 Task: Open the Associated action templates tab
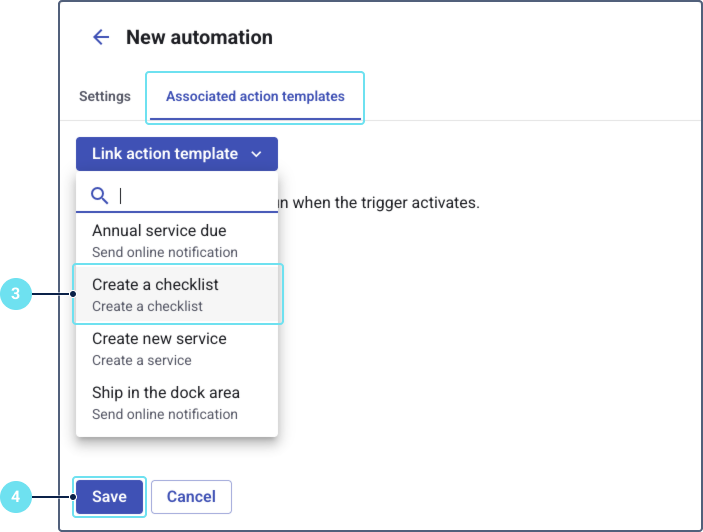255,97
